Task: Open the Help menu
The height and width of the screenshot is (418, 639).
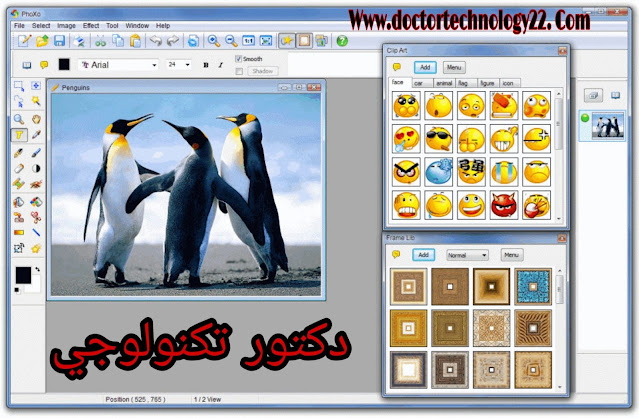Action: (x=163, y=26)
